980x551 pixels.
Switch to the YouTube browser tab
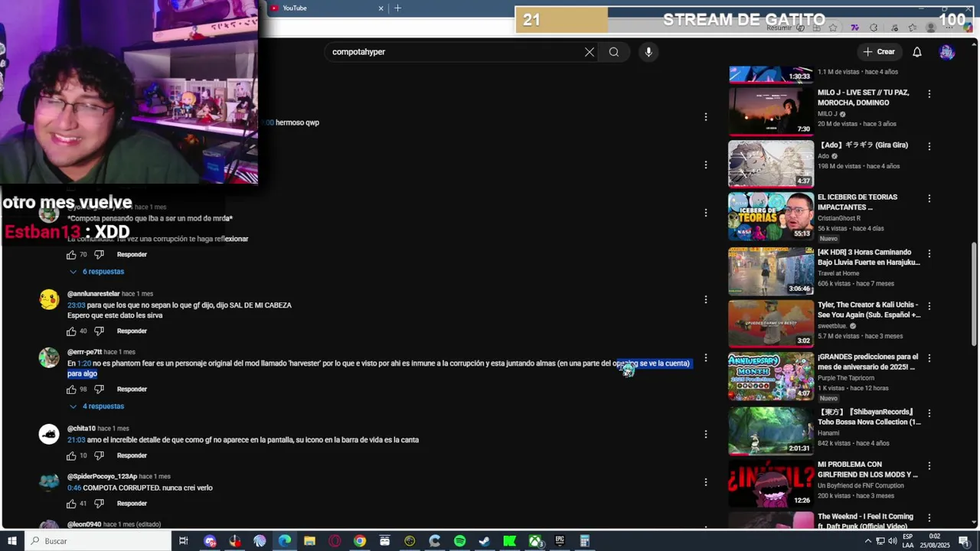pyautogui.click(x=327, y=8)
